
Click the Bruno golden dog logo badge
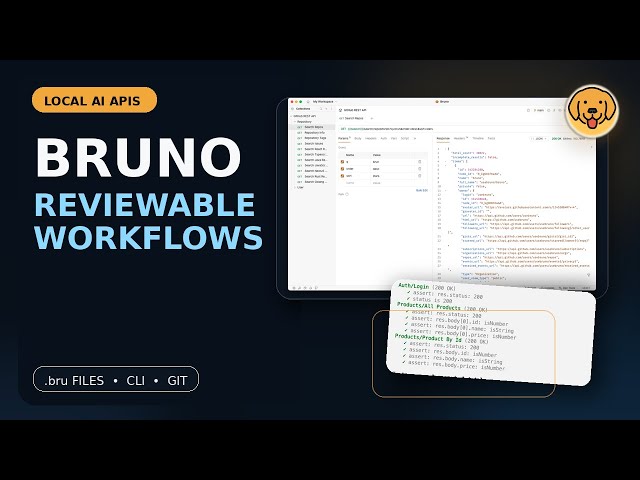tap(593, 111)
